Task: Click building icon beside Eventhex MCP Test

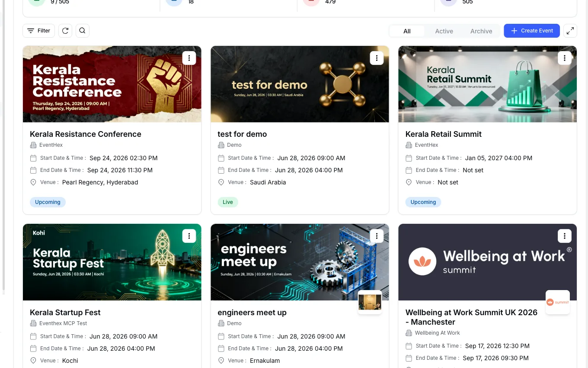Action: [x=33, y=323]
